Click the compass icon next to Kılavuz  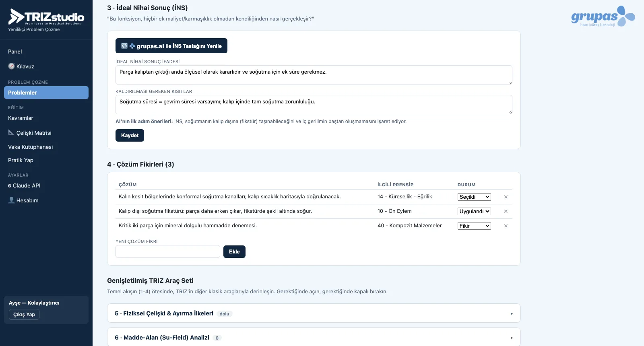click(11, 66)
